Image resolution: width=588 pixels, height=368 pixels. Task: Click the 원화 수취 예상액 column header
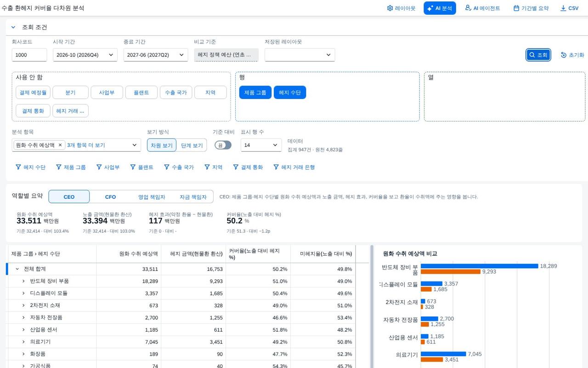(129, 254)
